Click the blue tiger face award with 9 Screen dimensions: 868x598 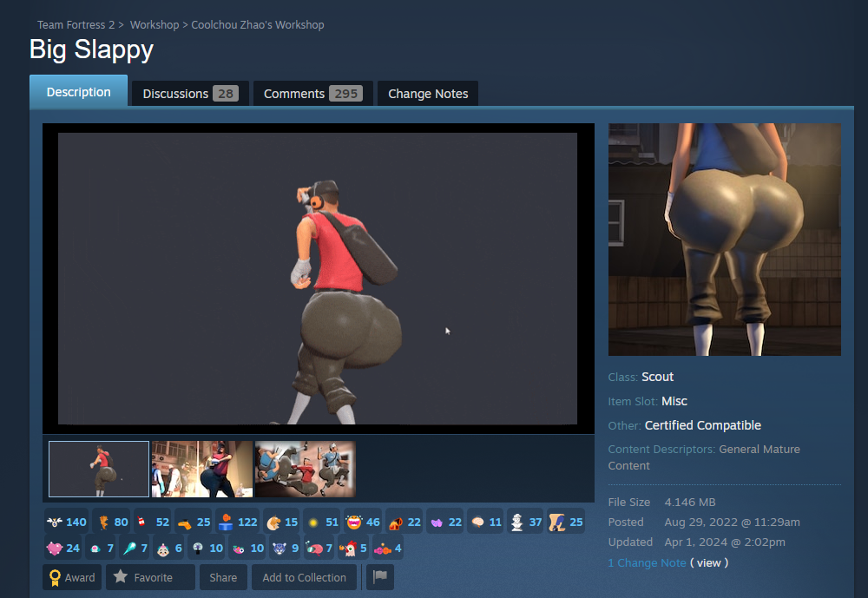pyautogui.click(x=285, y=549)
